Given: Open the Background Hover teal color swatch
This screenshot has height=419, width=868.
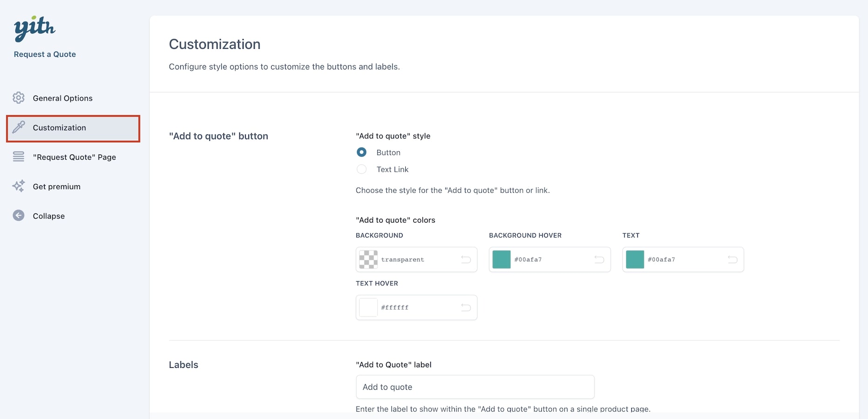Looking at the screenshot, I should click(x=501, y=259).
